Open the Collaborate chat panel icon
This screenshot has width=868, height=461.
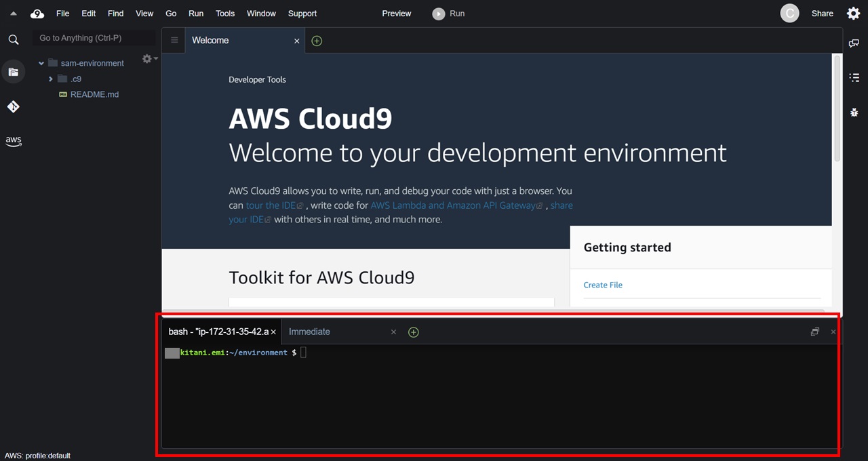coord(854,43)
